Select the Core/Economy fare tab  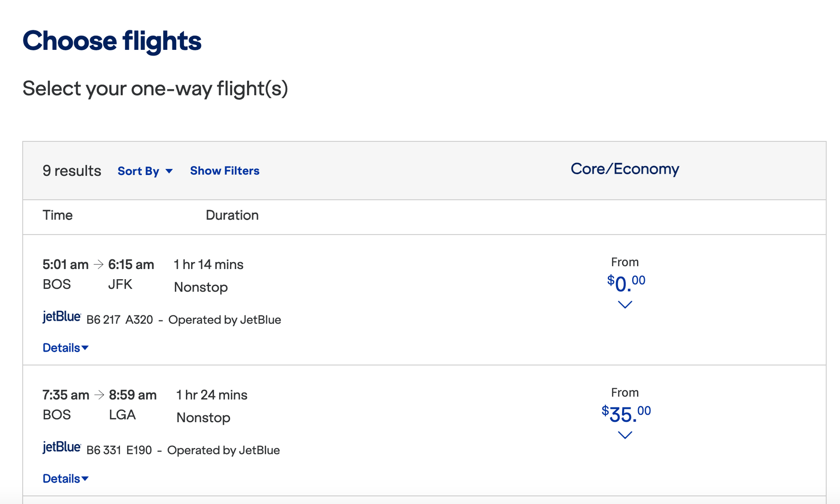[624, 169]
